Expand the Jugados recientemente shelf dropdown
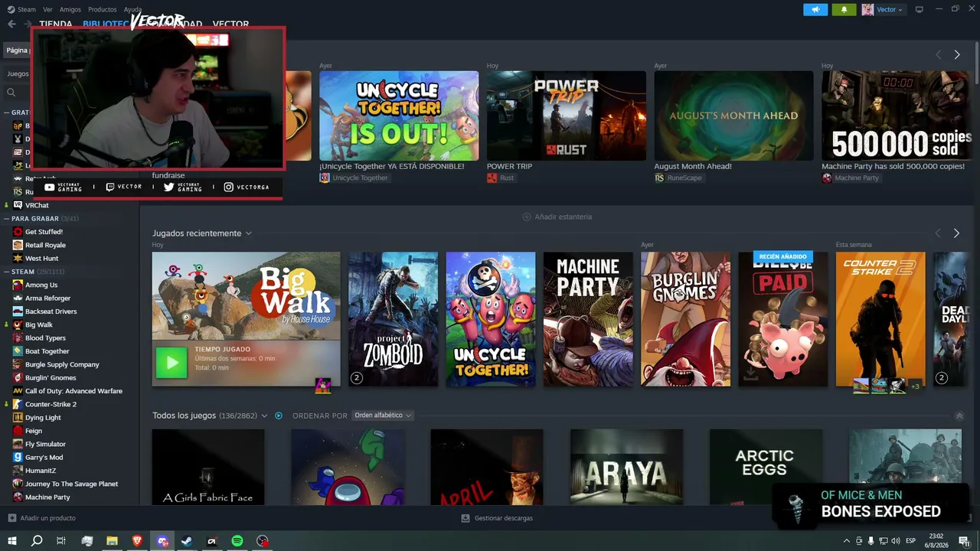980x551 pixels. click(x=248, y=233)
